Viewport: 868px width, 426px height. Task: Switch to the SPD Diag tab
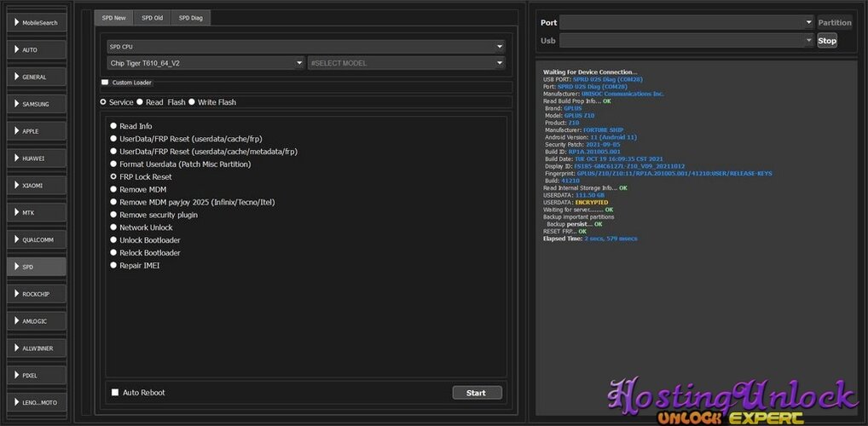(x=191, y=18)
